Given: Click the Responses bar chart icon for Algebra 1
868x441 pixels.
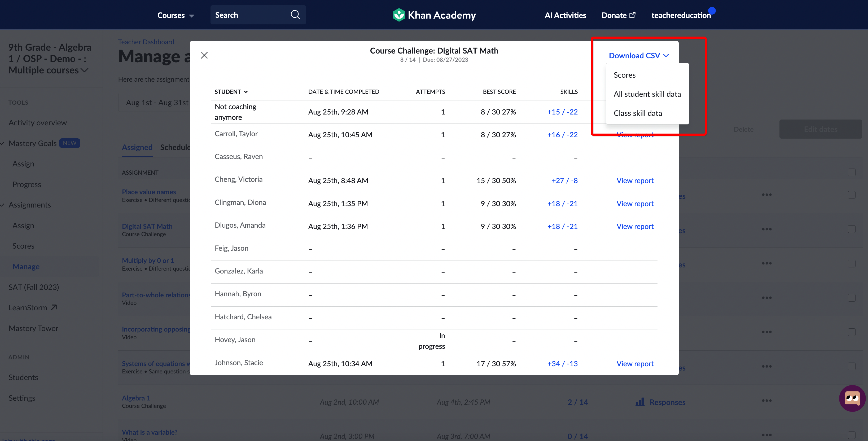Looking at the screenshot, I should click(x=640, y=402).
